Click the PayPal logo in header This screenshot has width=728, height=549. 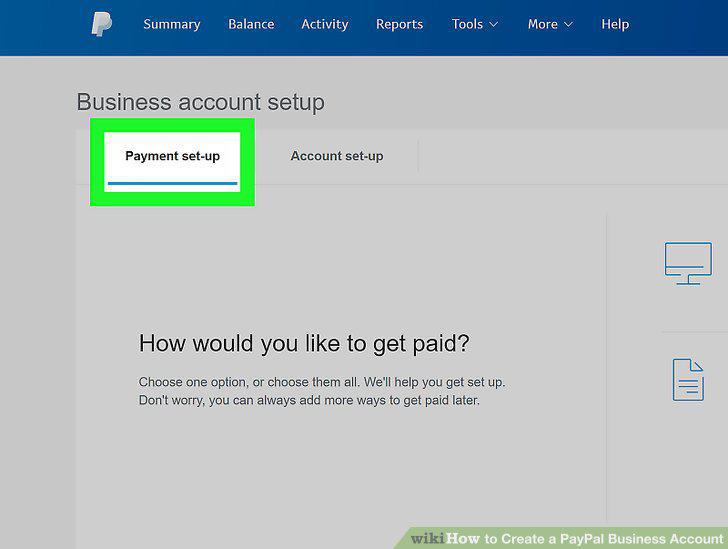point(101,24)
